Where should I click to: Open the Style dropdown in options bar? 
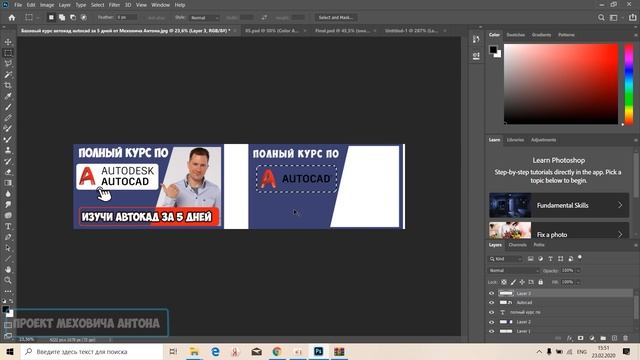pos(204,18)
